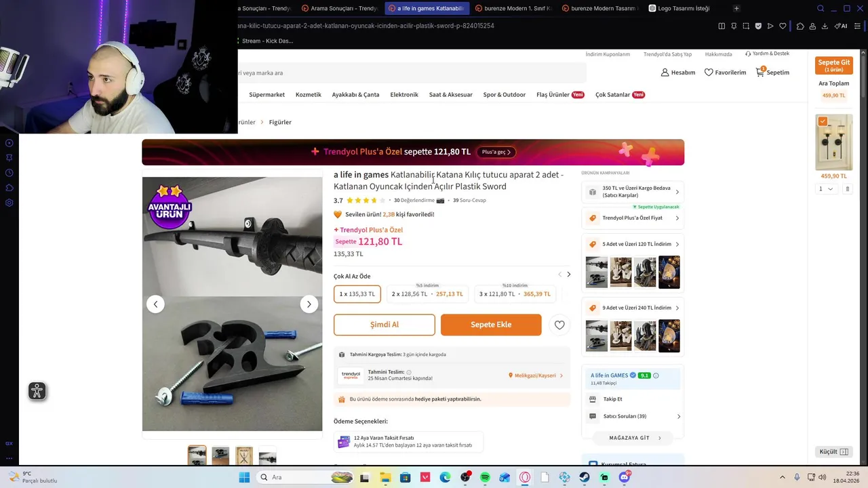The width and height of the screenshot is (868, 488).
Task: Click the Windows taskbar Ara search box
Action: pyautogui.click(x=306, y=477)
